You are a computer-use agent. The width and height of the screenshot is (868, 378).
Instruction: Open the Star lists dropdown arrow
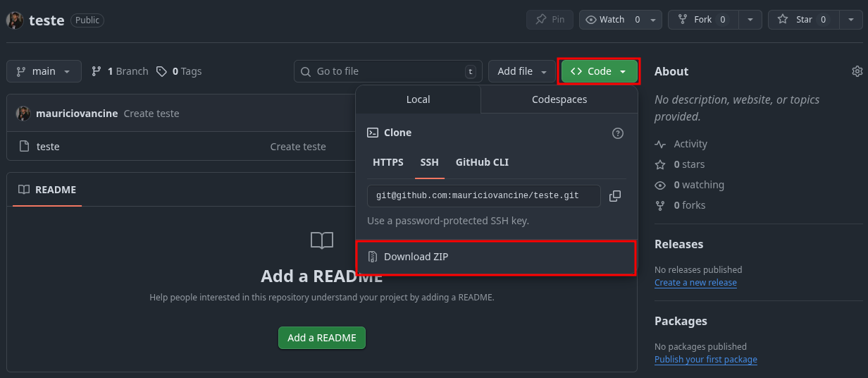point(850,20)
